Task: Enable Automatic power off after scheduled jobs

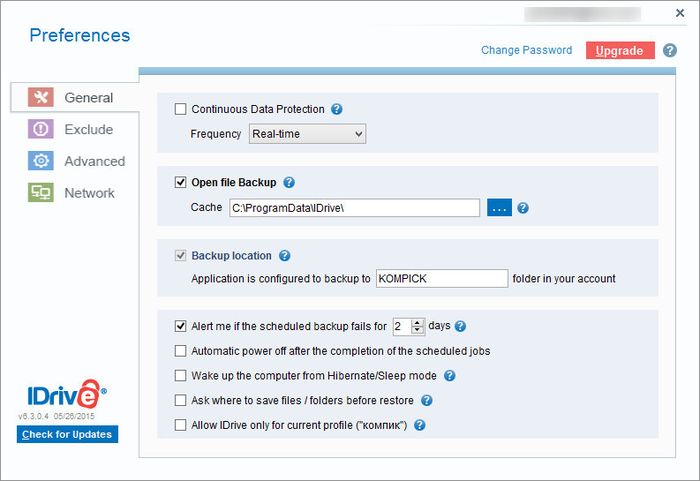Action: [x=181, y=351]
